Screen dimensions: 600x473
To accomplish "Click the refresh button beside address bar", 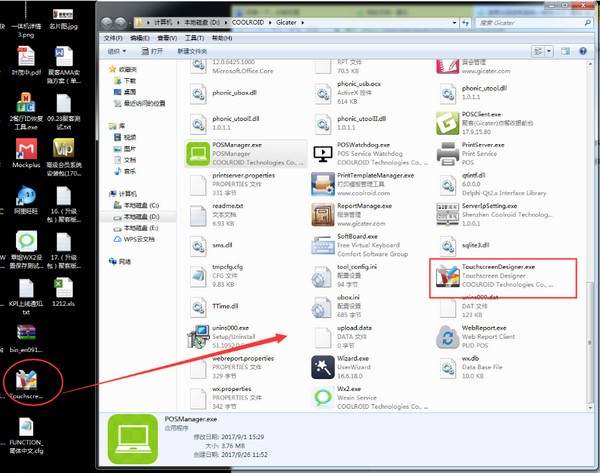I will pyautogui.click(x=465, y=23).
